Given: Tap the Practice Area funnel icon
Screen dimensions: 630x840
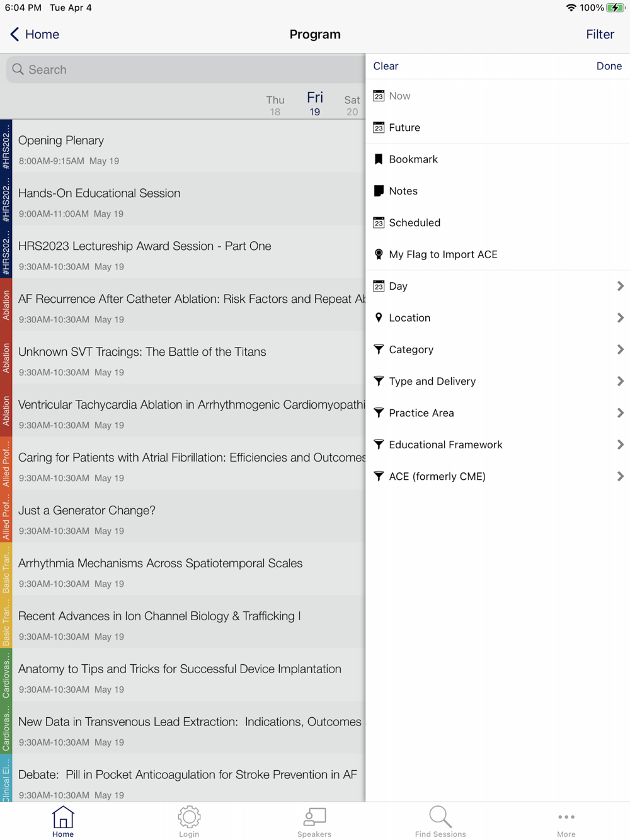Looking at the screenshot, I should point(379,413).
